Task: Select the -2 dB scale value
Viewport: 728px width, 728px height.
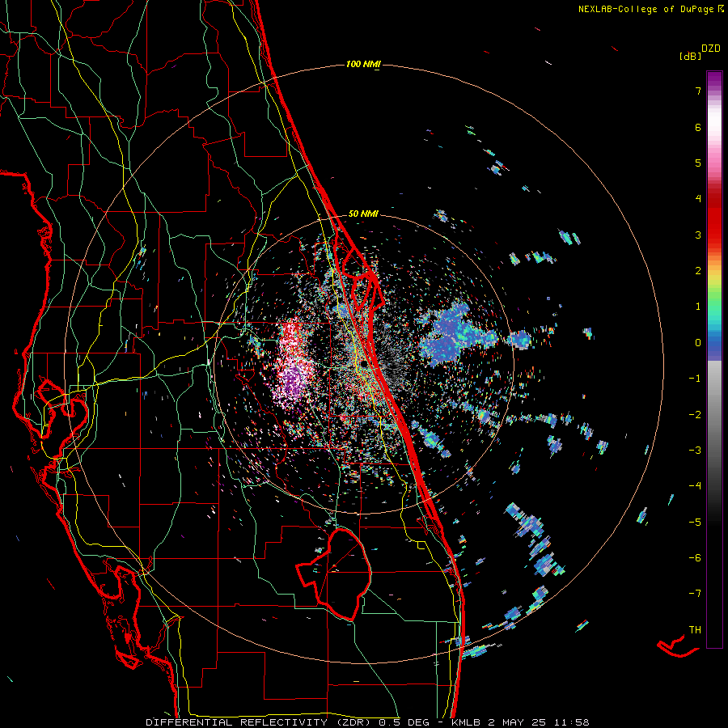Action: [695, 414]
